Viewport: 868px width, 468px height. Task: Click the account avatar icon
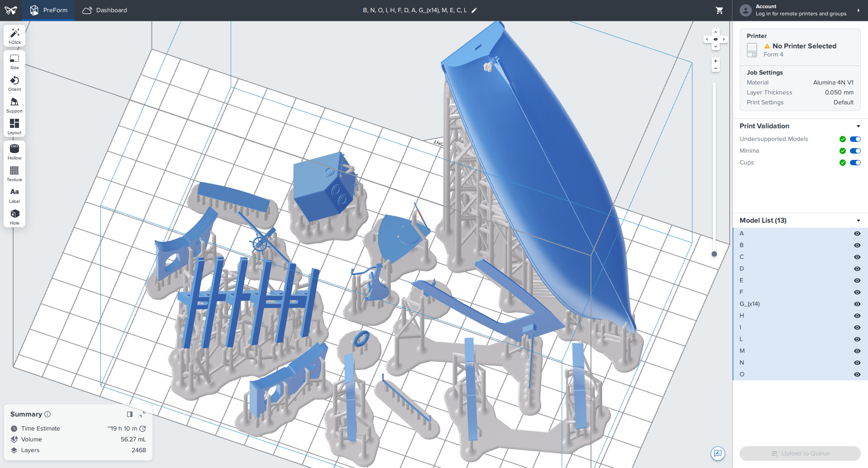[745, 10]
